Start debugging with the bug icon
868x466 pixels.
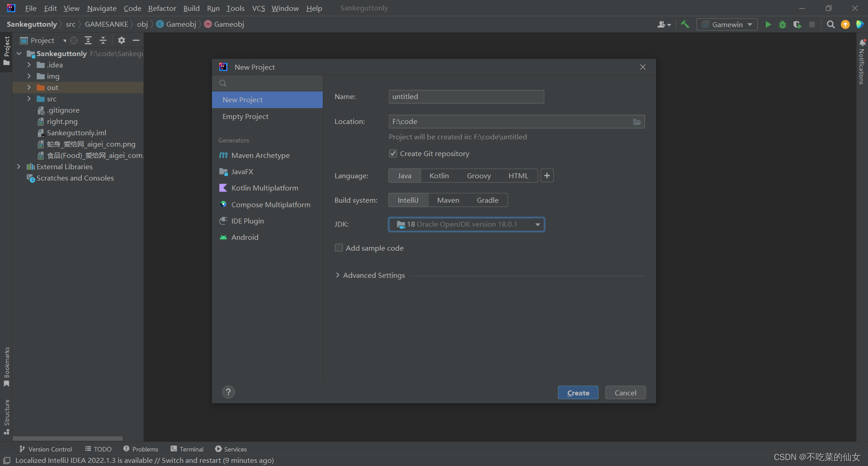point(783,24)
